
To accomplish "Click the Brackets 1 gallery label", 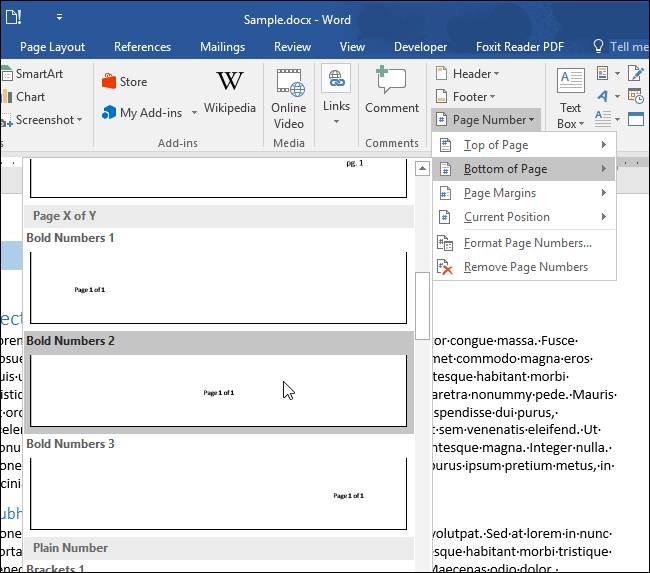I will 55,568.
